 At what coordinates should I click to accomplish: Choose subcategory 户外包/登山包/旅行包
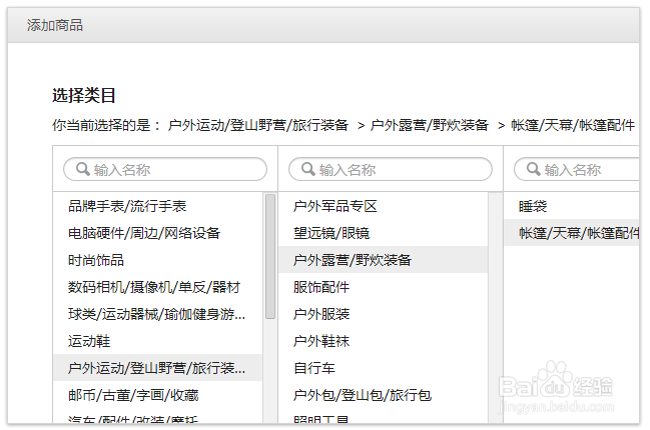click(x=383, y=395)
